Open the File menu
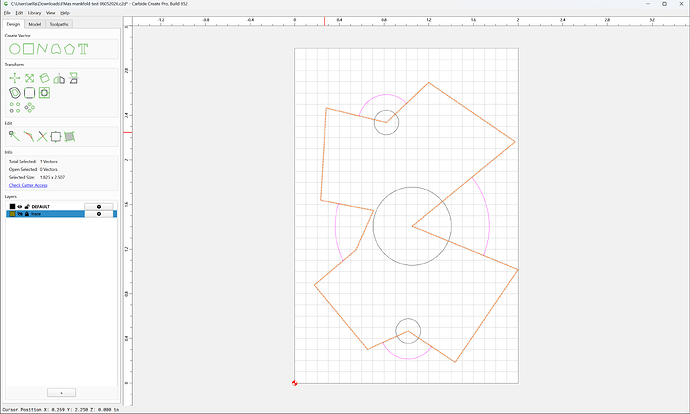 (7, 13)
